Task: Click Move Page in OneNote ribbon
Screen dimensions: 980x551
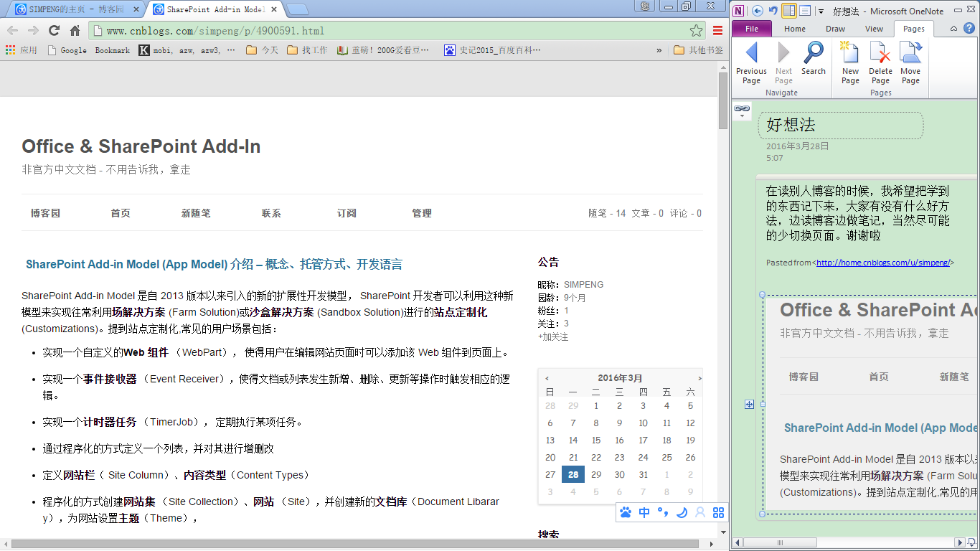Action: 910,63
